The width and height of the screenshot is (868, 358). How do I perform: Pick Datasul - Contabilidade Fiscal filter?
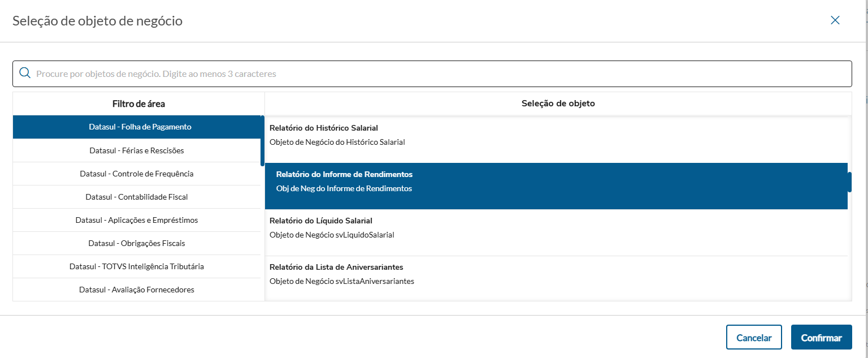(x=136, y=197)
